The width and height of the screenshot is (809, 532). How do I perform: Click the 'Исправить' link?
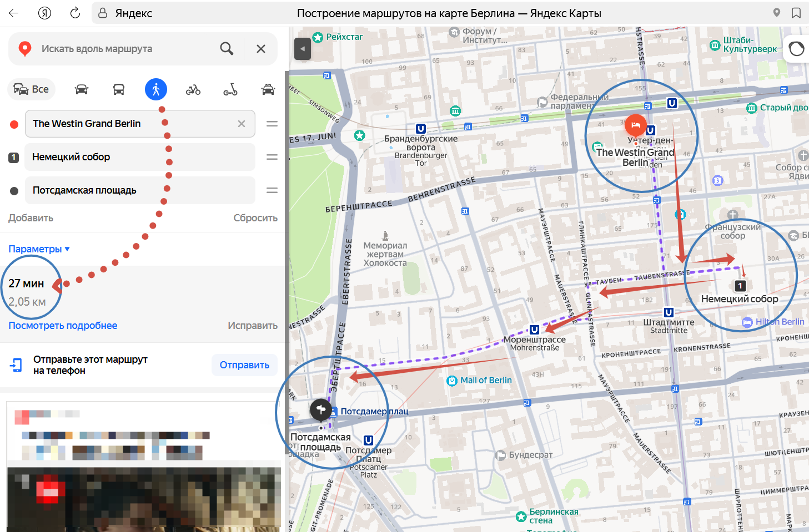pos(253,326)
